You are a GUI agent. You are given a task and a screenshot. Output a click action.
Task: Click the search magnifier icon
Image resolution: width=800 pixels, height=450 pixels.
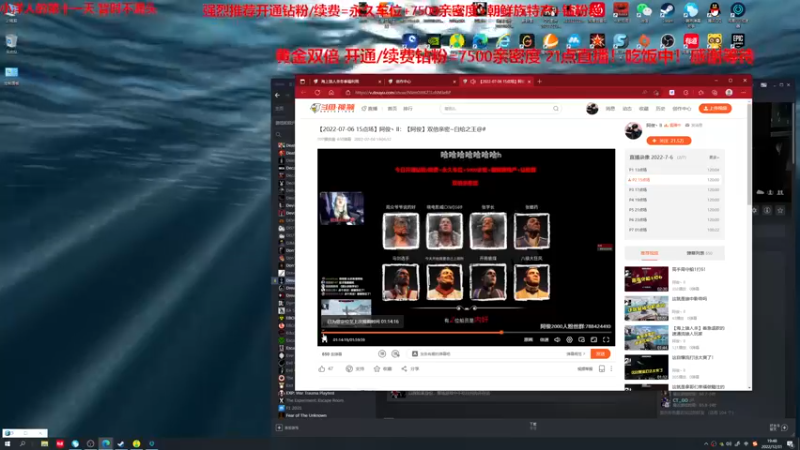[x=556, y=109]
